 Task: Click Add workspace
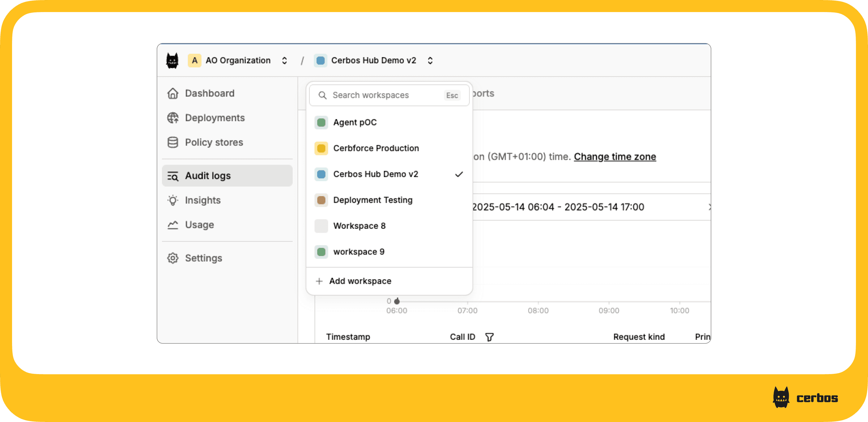pos(389,281)
